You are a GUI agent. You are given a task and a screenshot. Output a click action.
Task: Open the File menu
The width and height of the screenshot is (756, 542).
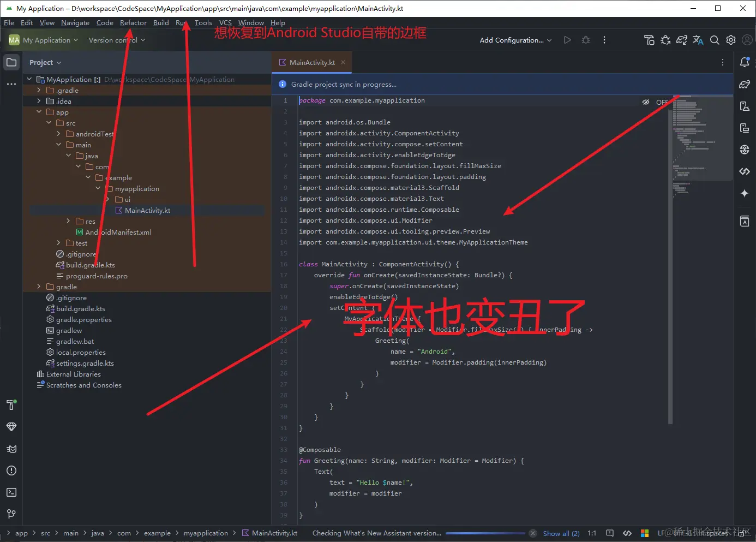click(9, 23)
